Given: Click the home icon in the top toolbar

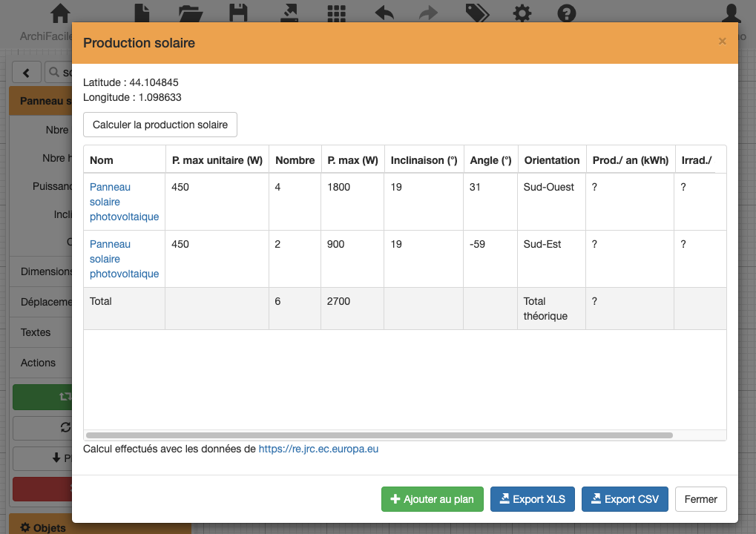Looking at the screenshot, I should tap(60, 13).
